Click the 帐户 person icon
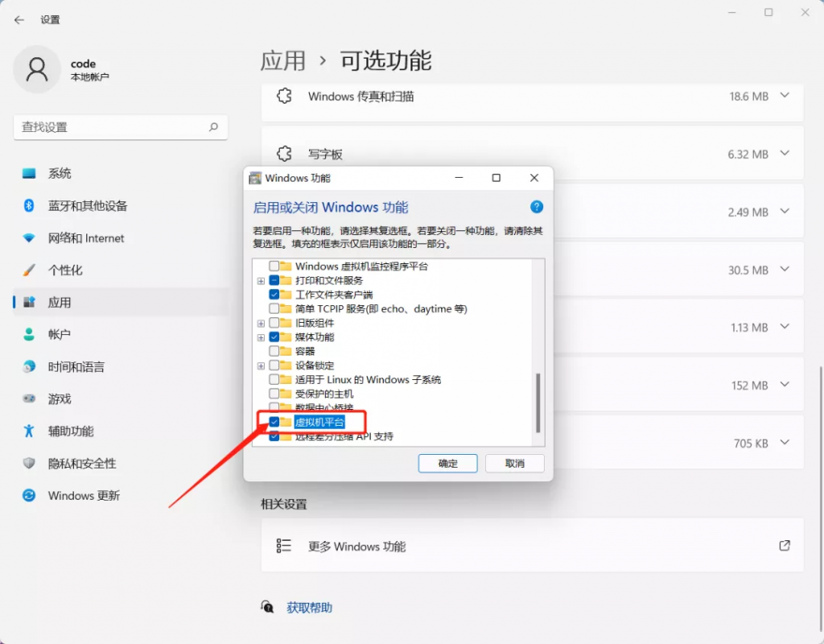The image size is (824, 644). tap(29, 334)
